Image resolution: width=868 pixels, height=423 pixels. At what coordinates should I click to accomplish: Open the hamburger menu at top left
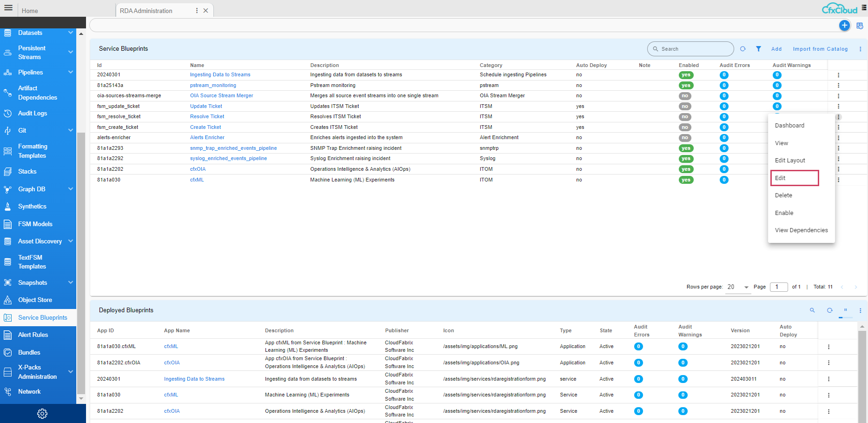pos(8,8)
